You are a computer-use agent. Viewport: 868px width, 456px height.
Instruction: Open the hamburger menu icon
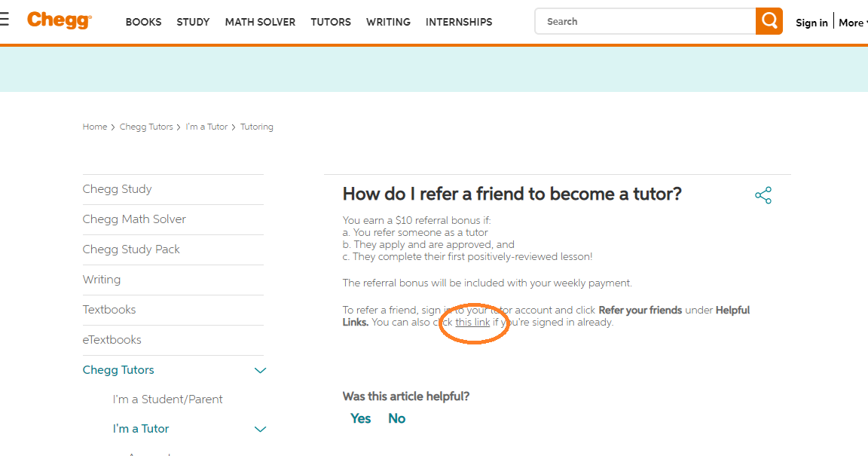click(x=4, y=20)
